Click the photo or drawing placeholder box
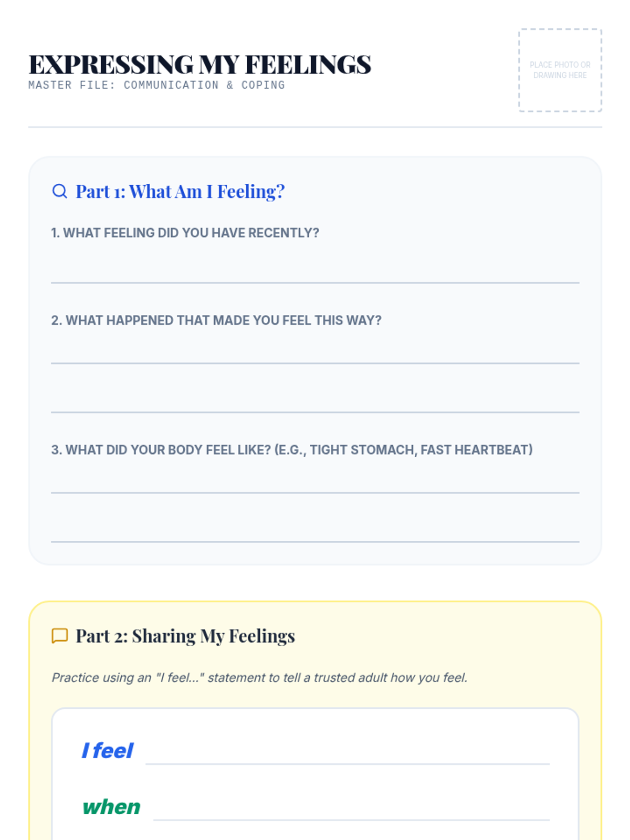The height and width of the screenshot is (840, 630). pyautogui.click(x=560, y=70)
